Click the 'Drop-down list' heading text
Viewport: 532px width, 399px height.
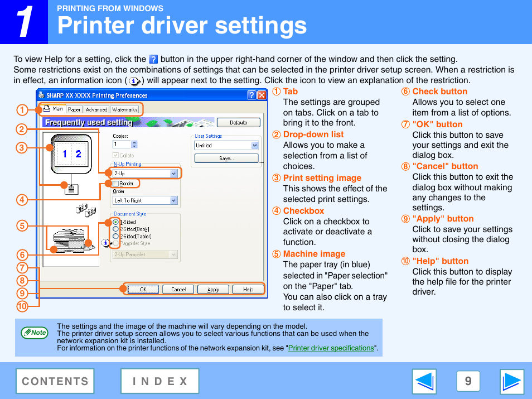coord(313,134)
